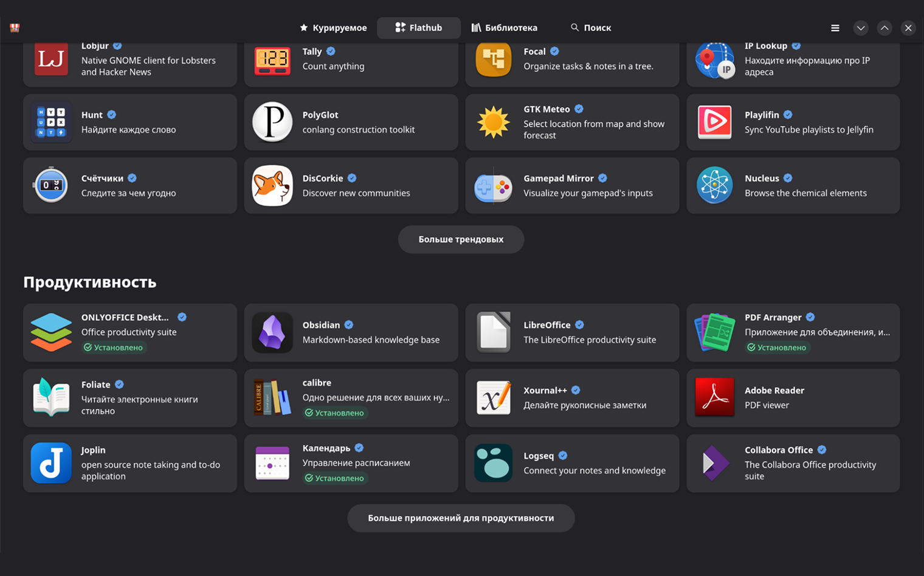Click the DisCorkie corgi icon
Screen dimensions: 924x576
point(272,185)
